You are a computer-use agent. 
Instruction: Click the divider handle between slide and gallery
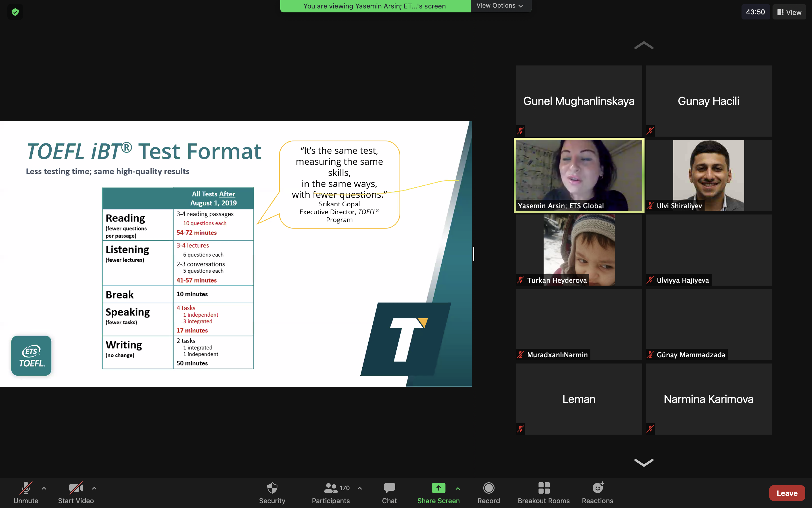474,254
